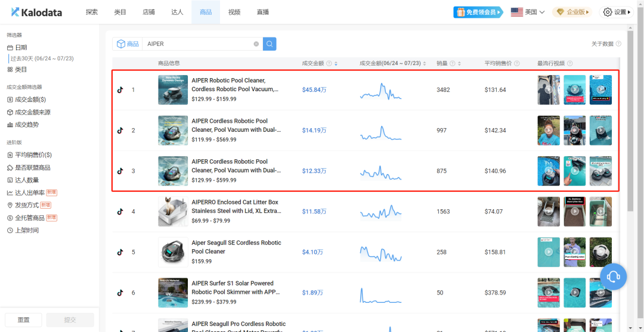The image size is (644, 332).
Task: Sort by 成交金额 column sort arrows
Action: coord(336,64)
